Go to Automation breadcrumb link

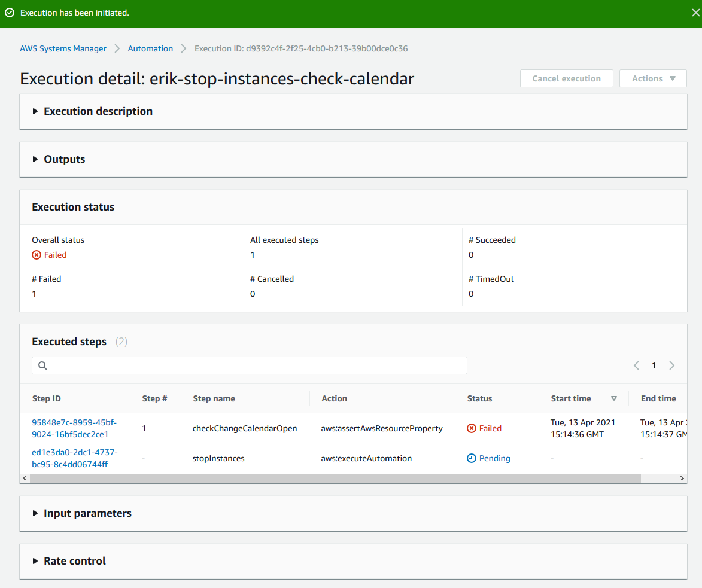click(x=150, y=49)
